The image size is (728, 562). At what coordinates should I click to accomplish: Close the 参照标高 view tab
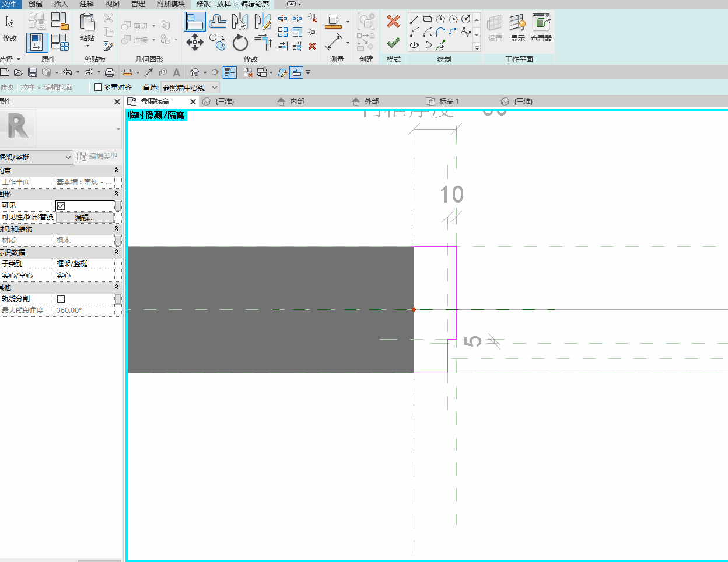tap(193, 102)
